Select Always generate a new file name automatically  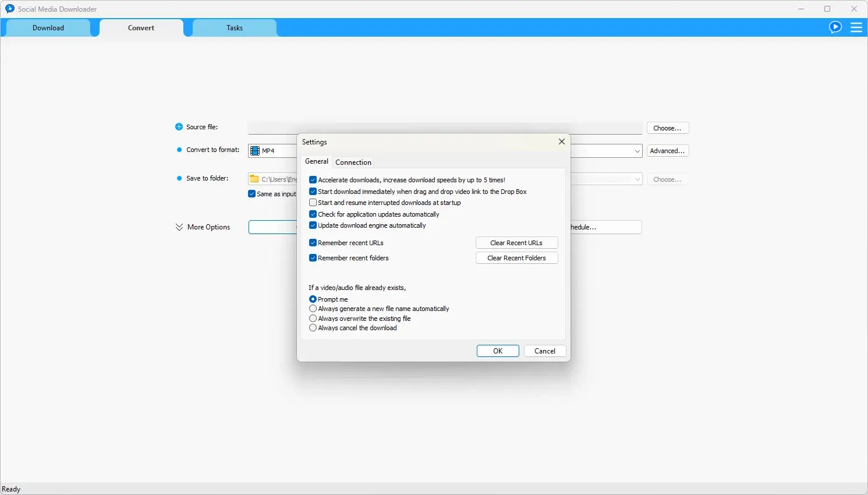(313, 309)
